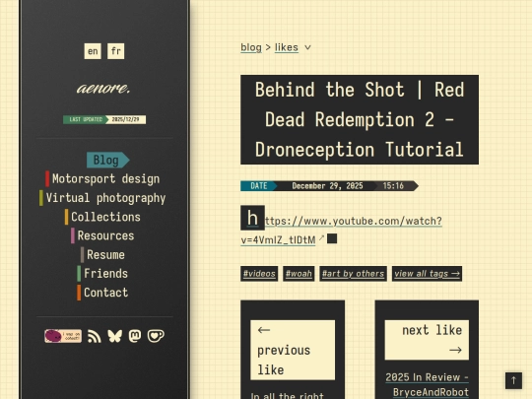Click the purple badge button in sidebar

63,336
